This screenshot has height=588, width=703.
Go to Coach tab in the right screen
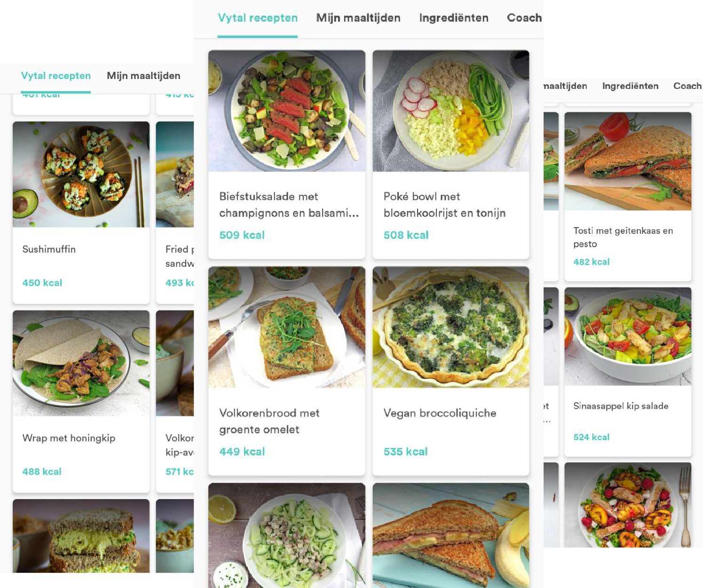(x=687, y=86)
